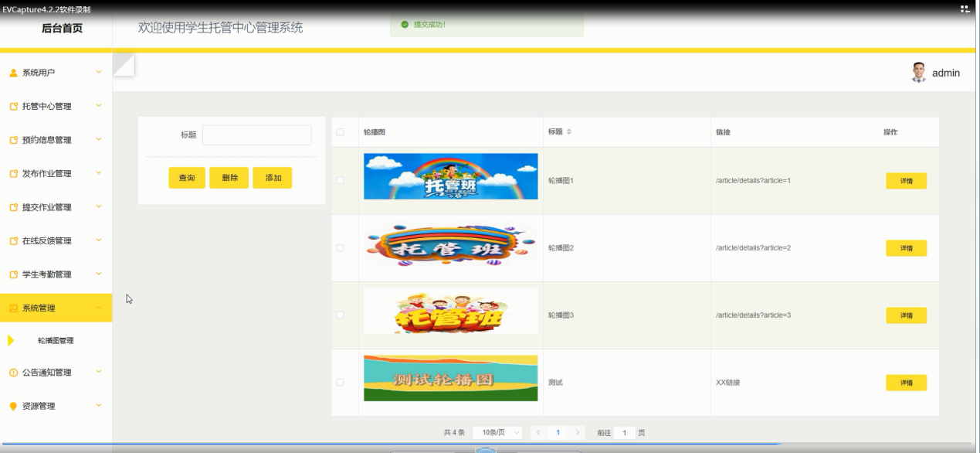The width and height of the screenshot is (980, 453).
Task: Click the sort arrows beside 标题 column
Action: click(x=569, y=132)
